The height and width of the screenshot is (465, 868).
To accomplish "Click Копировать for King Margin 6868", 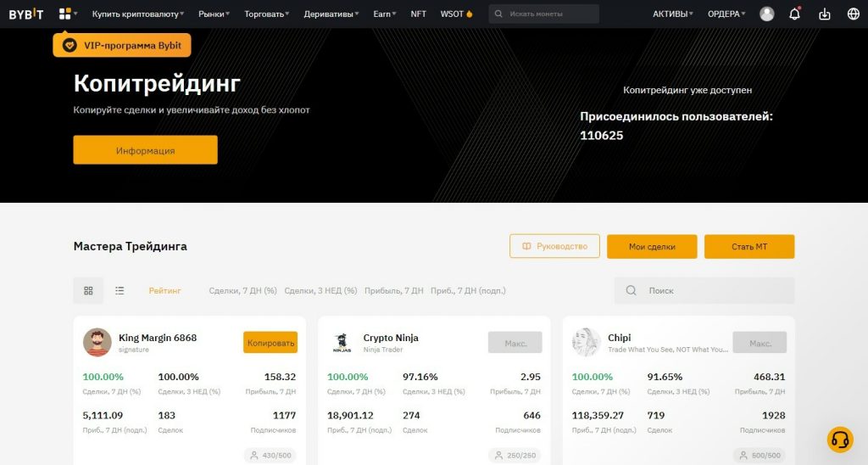I will coord(270,343).
